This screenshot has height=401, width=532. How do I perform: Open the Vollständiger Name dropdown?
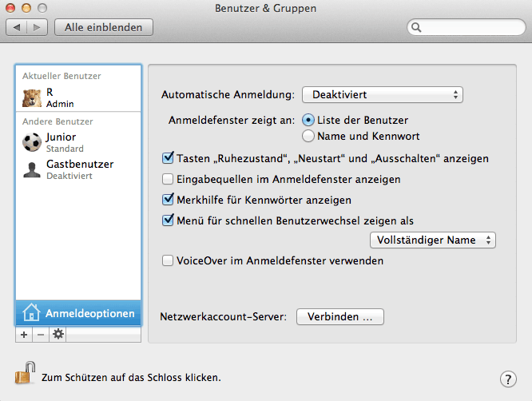[433, 240]
